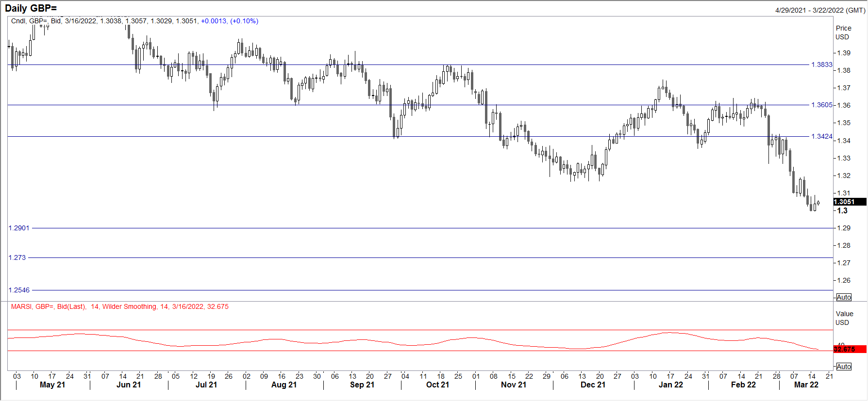Screen dimensions: 868x401
Task: Click the Jul 21 month label
Action: click(x=206, y=385)
